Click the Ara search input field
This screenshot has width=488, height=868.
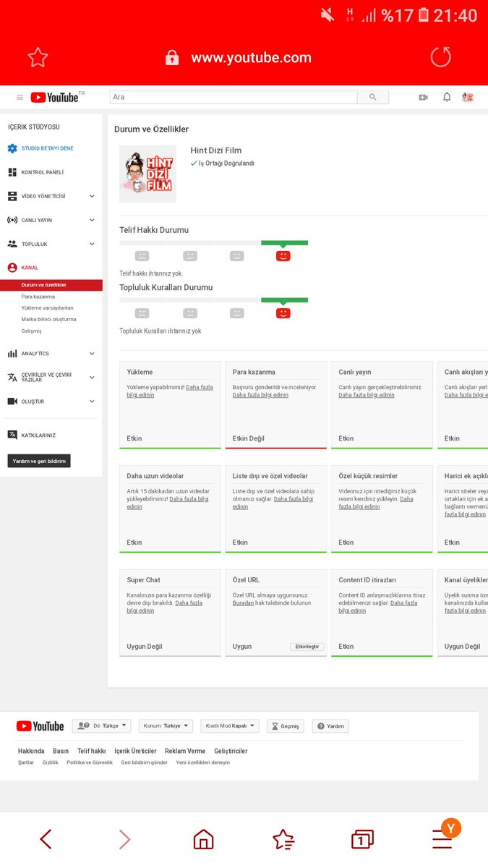pyautogui.click(x=234, y=97)
